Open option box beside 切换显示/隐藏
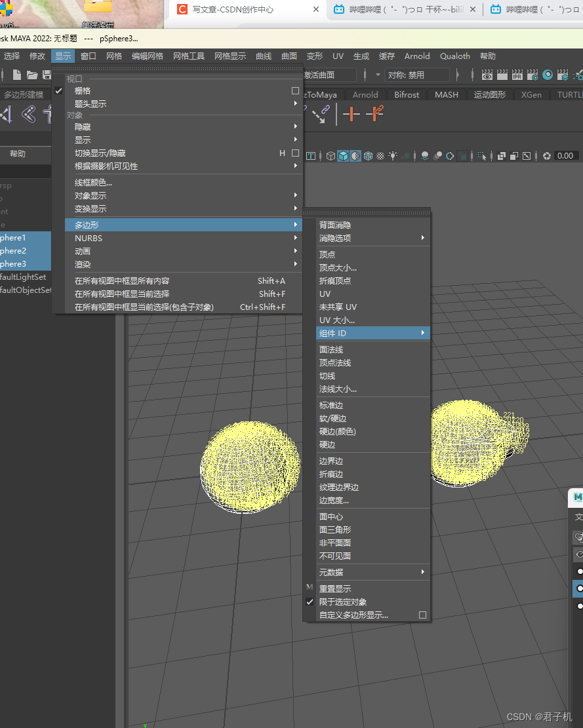This screenshot has height=728, width=583. 295,153
